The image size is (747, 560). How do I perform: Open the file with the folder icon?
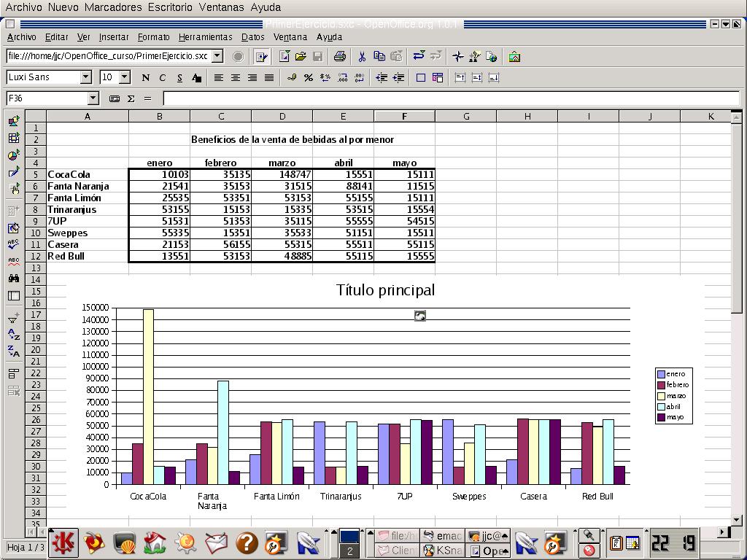tap(301, 56)
